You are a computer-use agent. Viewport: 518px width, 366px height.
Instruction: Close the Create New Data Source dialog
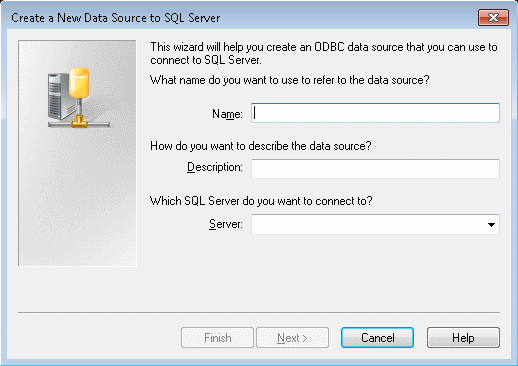coord(493,17)
